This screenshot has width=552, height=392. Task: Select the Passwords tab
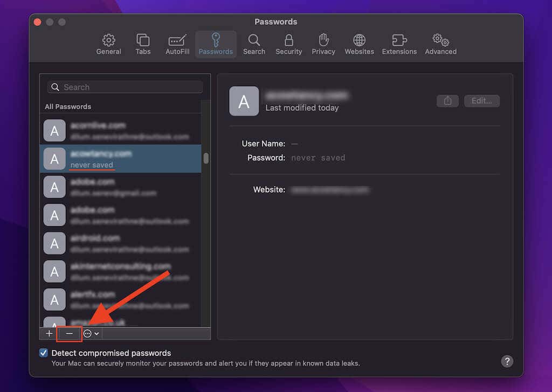[216, 44]
